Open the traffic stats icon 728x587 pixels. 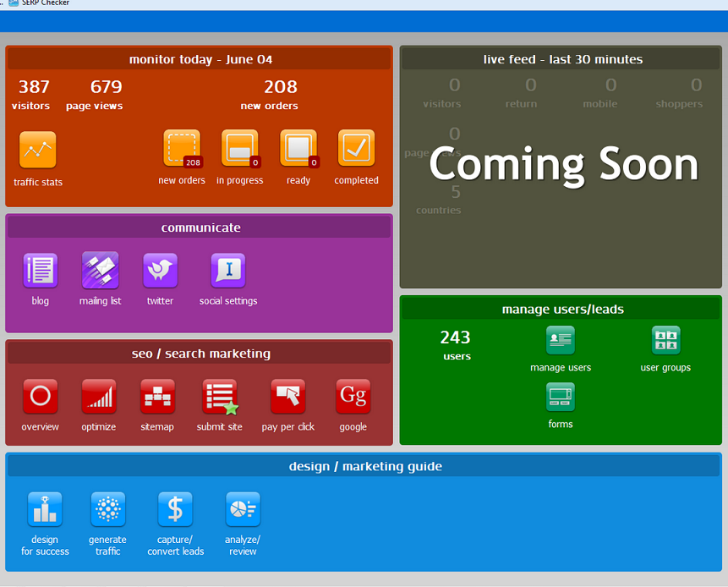[38, 150]
